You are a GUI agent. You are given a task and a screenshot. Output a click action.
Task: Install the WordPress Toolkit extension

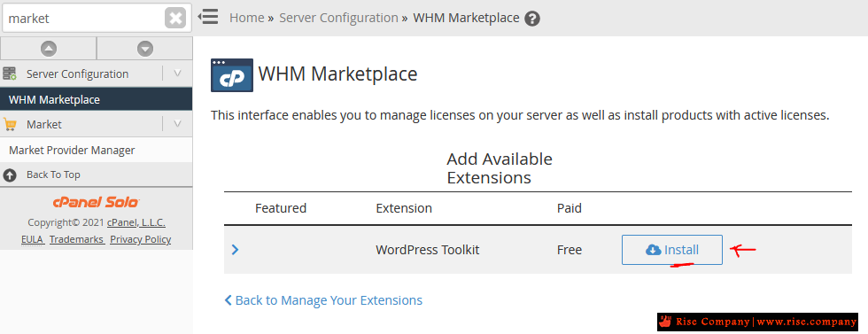click(x=672, y=250)
